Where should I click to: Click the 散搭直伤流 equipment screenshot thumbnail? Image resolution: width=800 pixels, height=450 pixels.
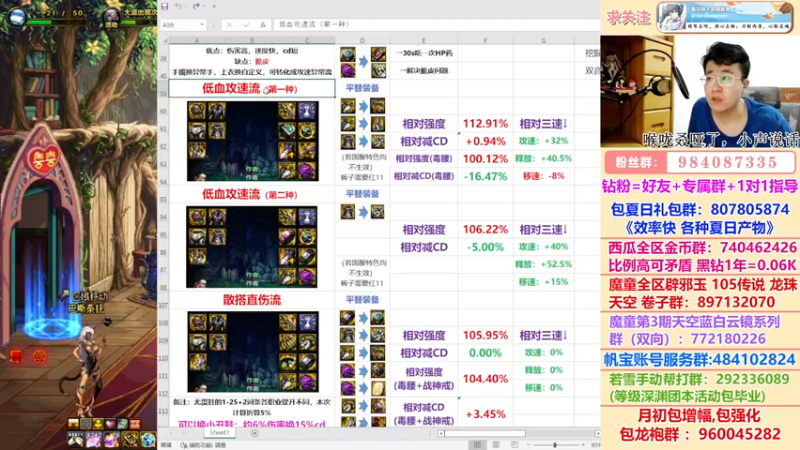tap(253, 352)
